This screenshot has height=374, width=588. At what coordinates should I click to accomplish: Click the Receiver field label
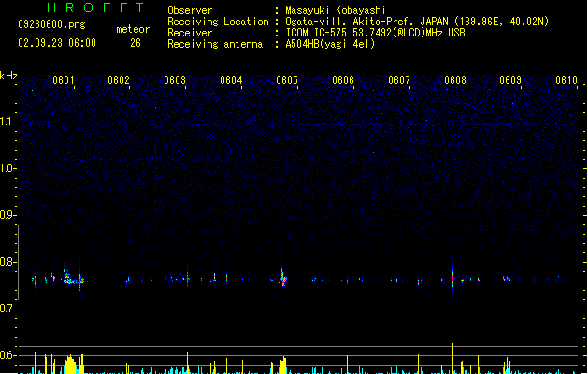coord(190,33)
